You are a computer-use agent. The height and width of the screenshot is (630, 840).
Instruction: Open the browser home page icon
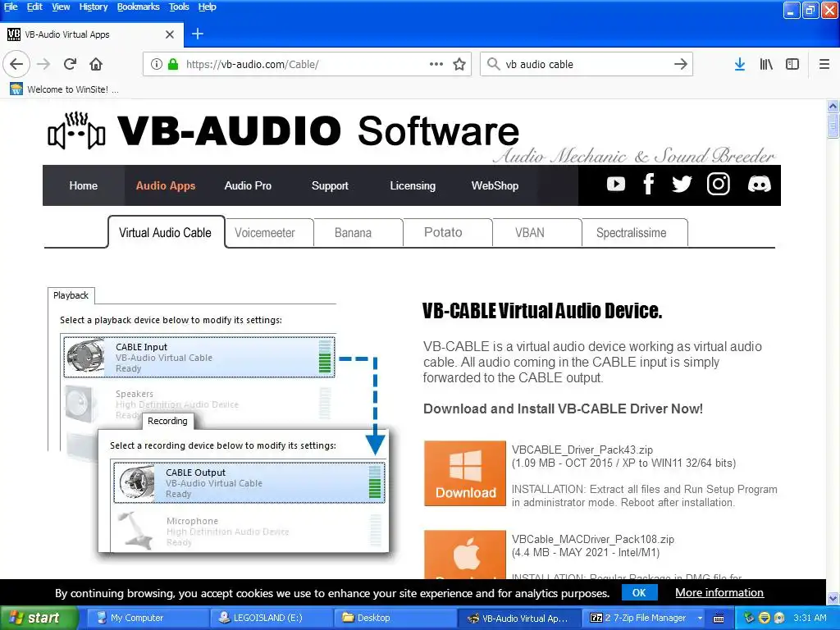[96, 64]
